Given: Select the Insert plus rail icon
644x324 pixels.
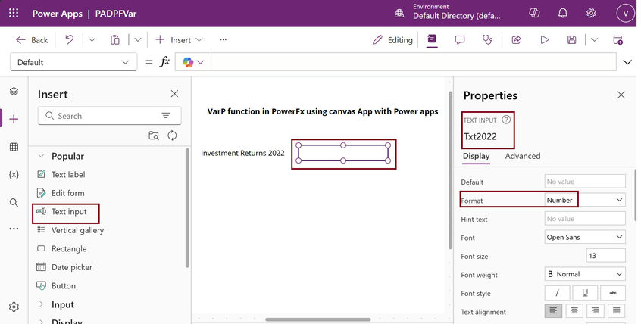Looking at the screenshot, I should (14, 119).
